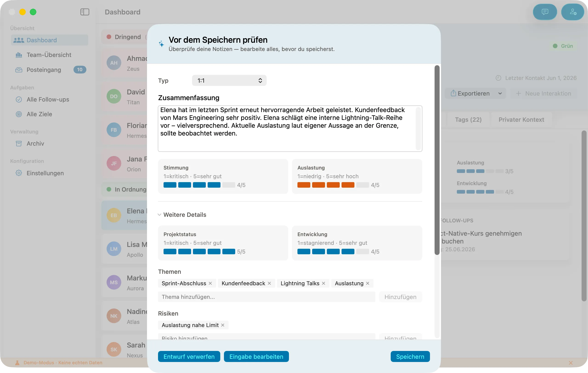
Task: Click into the Zusammenfassung text area
Action: click(x=290, y=129)
